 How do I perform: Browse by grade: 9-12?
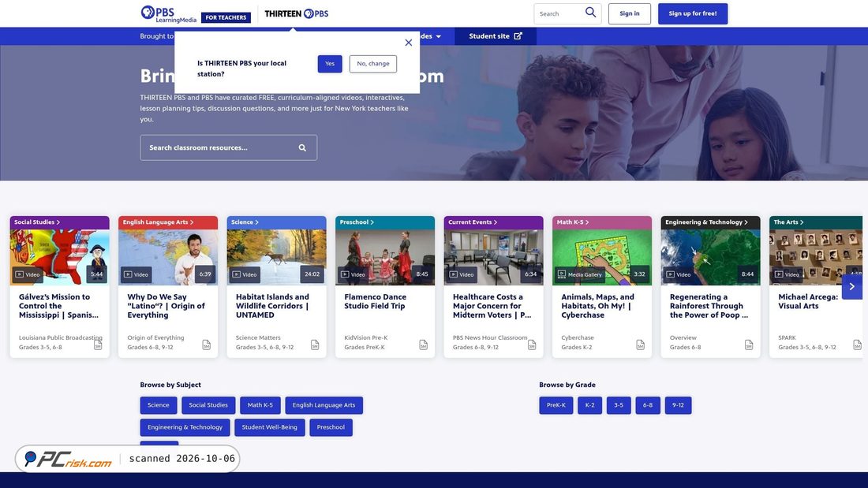click(678, 405)
